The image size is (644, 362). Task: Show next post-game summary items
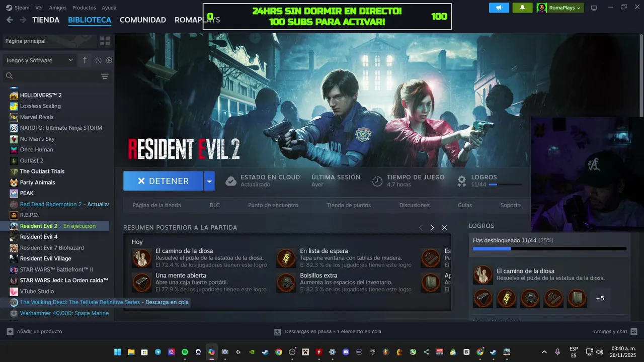[x=432, y=228]
